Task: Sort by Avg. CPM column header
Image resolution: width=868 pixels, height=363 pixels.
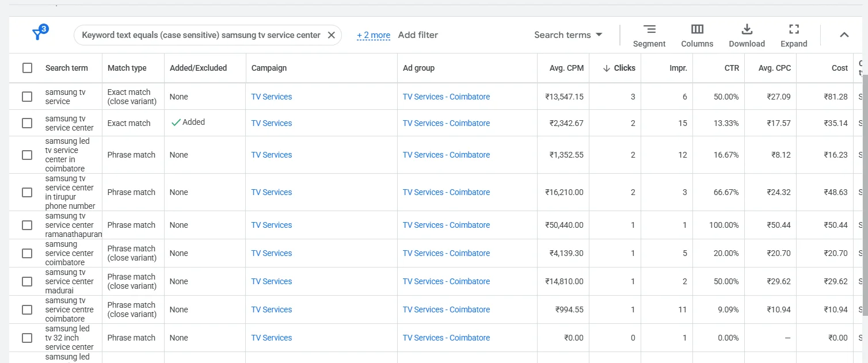Action: tap(566, 68)
